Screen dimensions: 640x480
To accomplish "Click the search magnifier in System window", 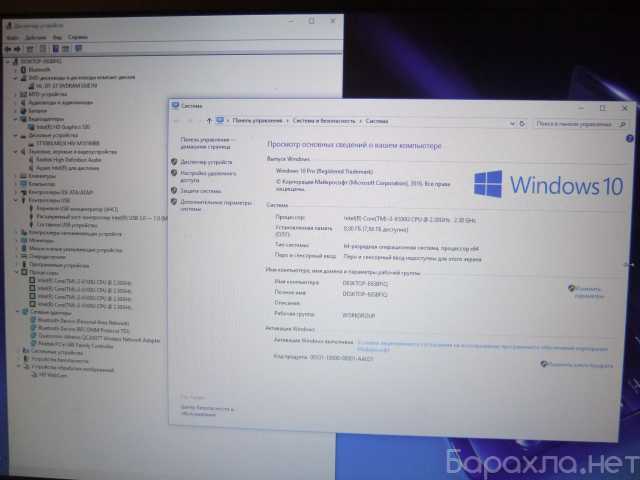I will click(x=622, y=124).
